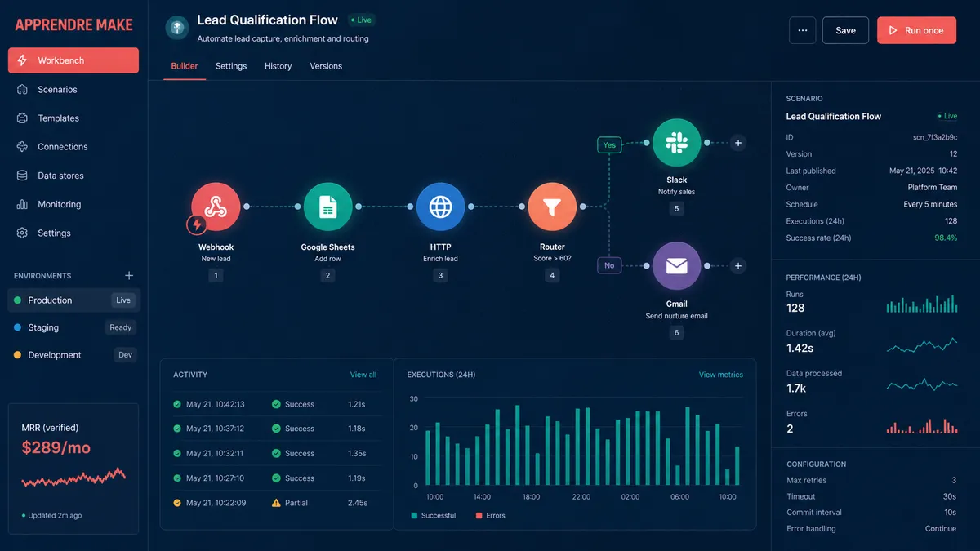Click warning triangle icon on Partial activity

[276, 503]
